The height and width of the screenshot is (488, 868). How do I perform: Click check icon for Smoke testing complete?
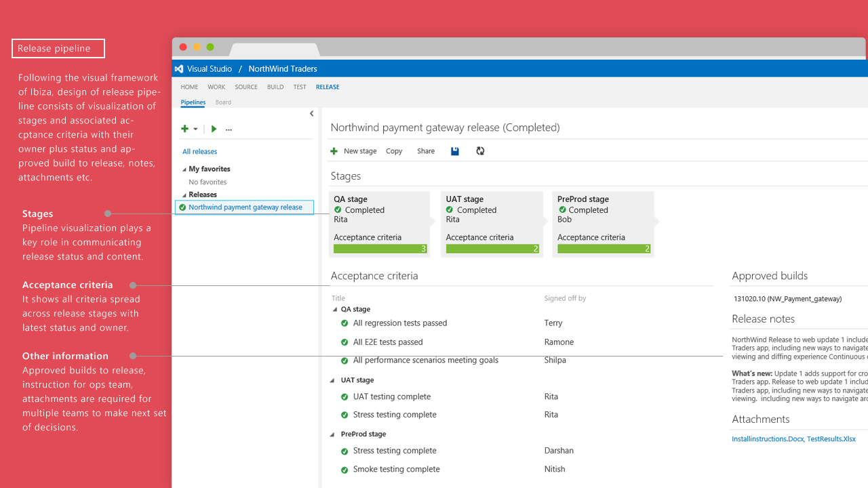(345, 469)
